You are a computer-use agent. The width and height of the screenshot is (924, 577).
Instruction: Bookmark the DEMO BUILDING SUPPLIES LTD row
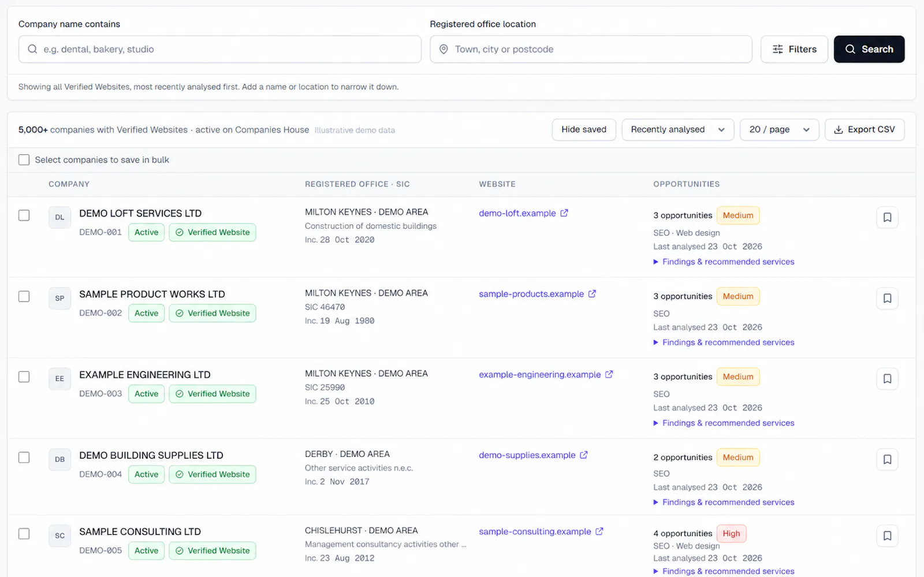point(887,459)
